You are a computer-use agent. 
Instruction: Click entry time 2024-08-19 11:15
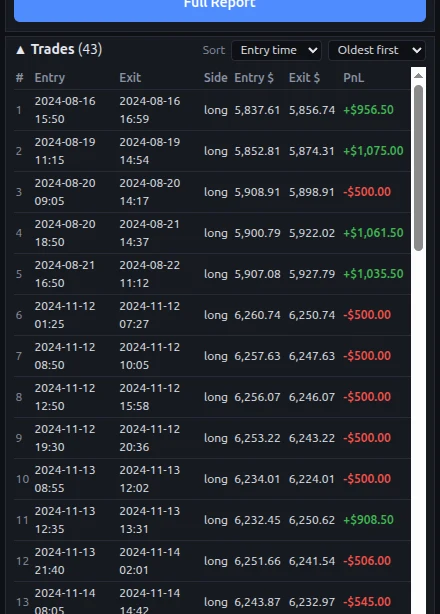click(x=65, y=151)
